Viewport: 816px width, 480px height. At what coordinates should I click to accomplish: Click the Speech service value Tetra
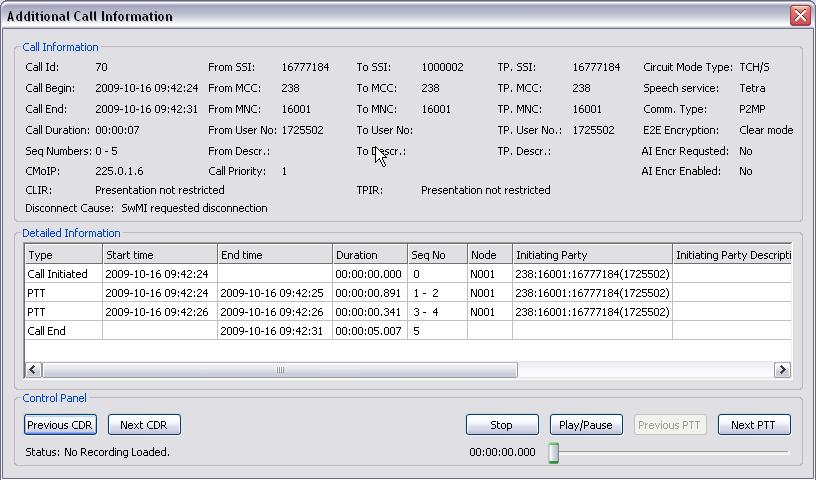(753, 88)
